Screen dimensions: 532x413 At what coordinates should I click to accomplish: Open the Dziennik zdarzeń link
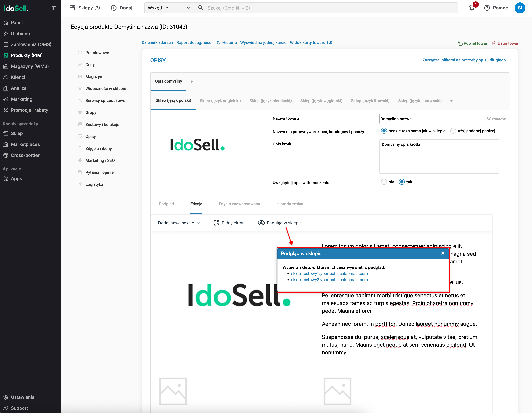click(157, 43)
